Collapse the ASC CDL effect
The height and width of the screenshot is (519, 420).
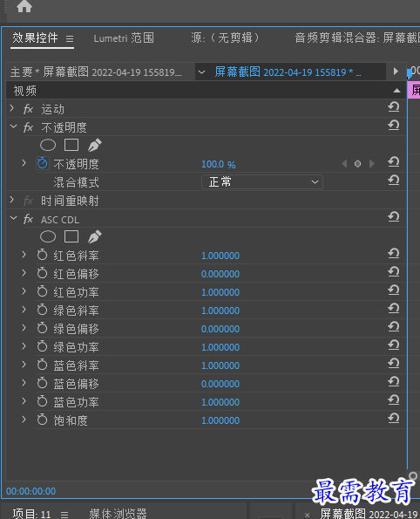tap(14, 218)
